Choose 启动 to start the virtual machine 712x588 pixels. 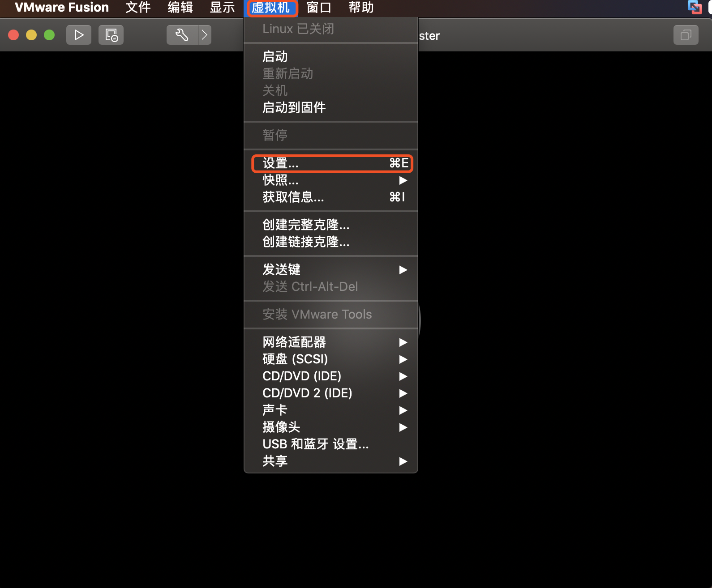pos(331,57)
